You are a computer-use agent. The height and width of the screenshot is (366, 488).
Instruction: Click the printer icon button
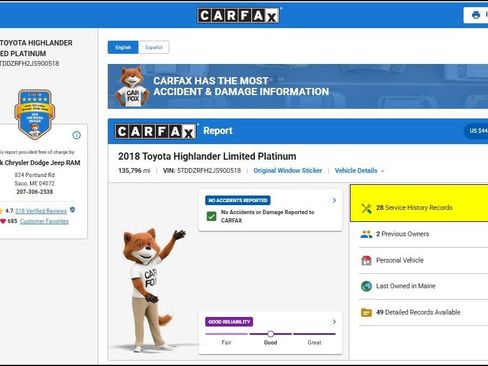coord(476,15)
